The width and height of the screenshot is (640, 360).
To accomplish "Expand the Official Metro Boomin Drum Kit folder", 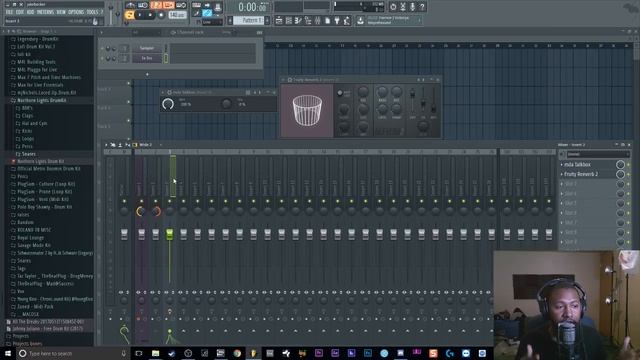I will (x=49, y=169).
